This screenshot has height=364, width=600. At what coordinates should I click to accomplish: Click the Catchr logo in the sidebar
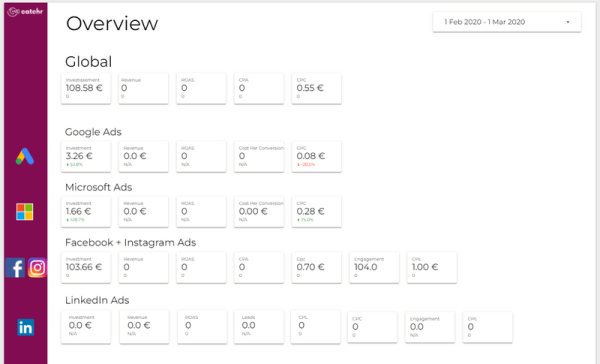coord(25,12)
